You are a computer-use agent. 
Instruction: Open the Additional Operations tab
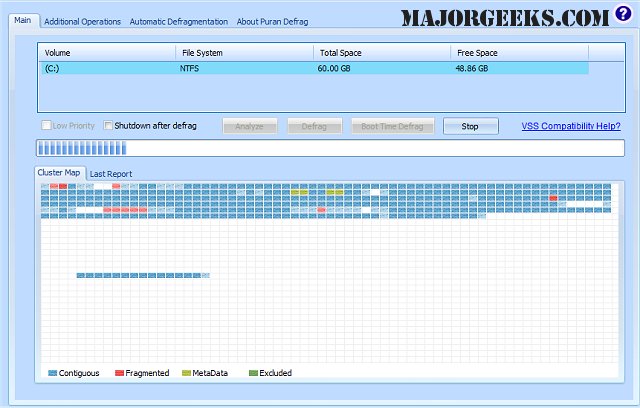82,22
